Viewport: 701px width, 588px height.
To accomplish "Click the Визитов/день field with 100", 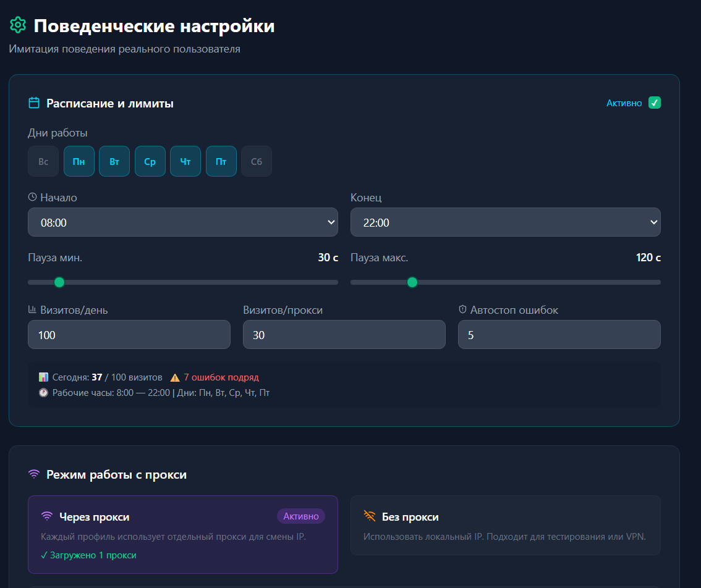I will click(129, 334).
